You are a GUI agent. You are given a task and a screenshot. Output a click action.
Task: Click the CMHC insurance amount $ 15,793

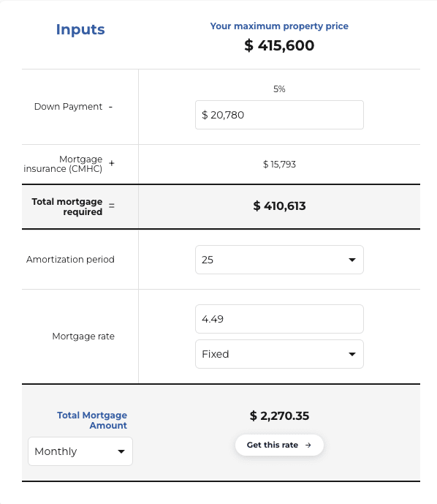click(x=279, y=165)
